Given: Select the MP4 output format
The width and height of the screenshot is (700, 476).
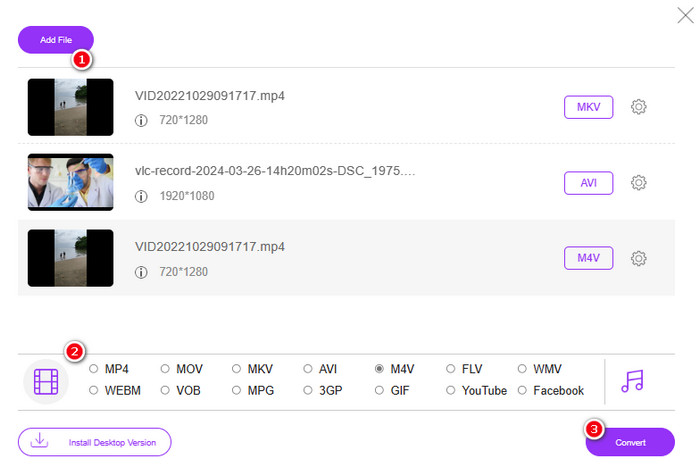Looking at the screenshot, I should pyautogui.click(x=94, y=368).
